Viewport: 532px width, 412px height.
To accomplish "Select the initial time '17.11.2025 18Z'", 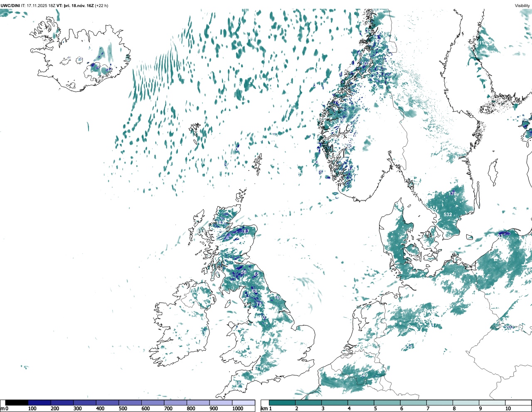I will pos(41,5).
